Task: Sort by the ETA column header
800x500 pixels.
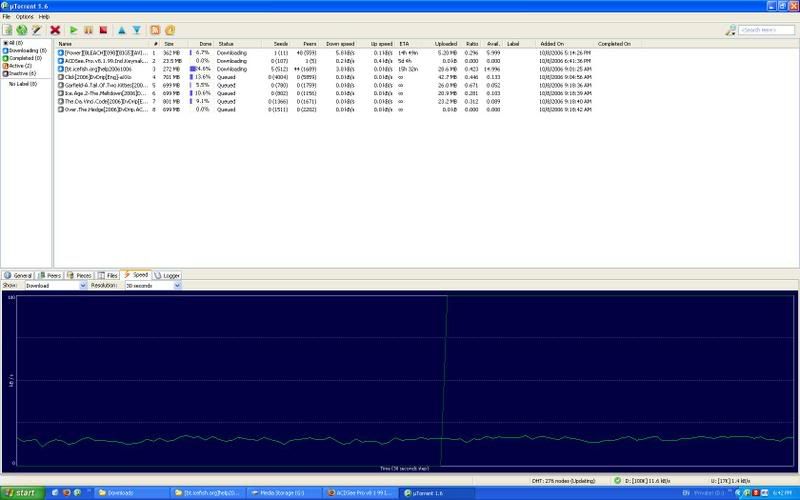Action: coord(410,44)
